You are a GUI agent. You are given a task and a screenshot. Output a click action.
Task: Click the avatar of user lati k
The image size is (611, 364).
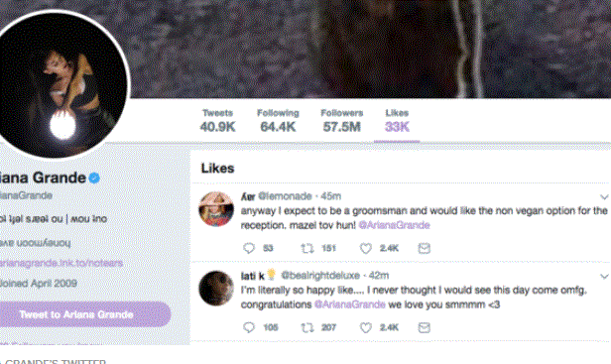[216, 289]
